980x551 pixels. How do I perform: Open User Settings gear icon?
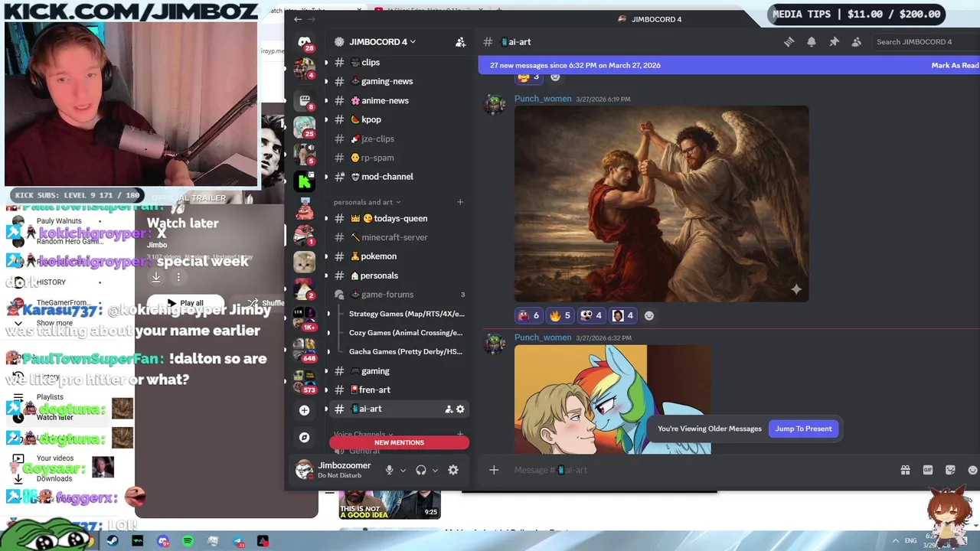coord(453,470)
